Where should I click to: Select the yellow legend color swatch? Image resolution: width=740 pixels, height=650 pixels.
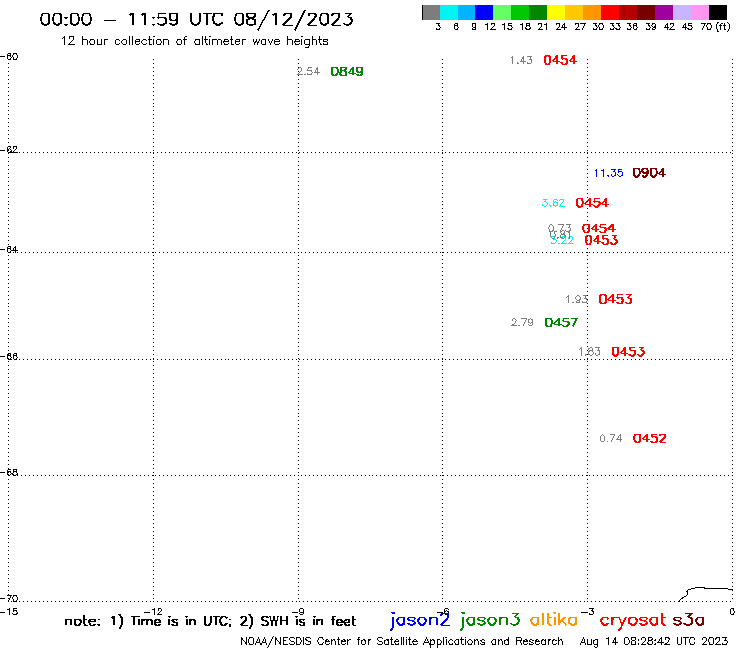[x=556, y=12]
